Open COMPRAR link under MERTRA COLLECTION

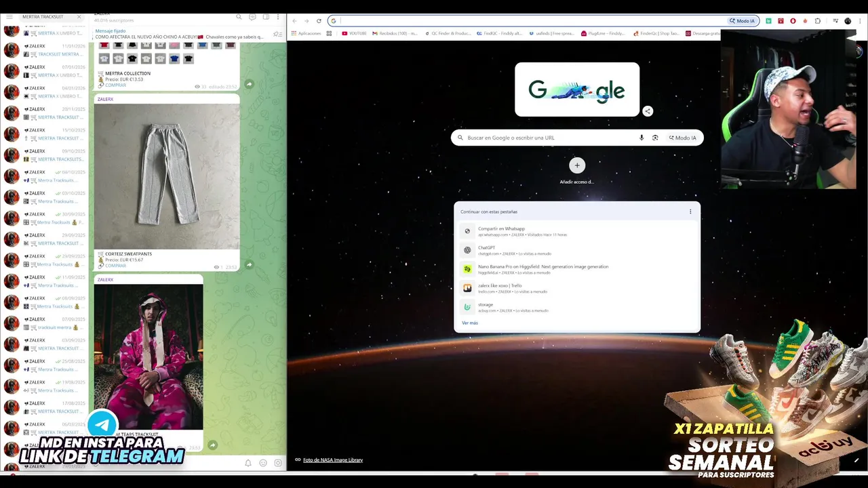[x=115, y=85]
